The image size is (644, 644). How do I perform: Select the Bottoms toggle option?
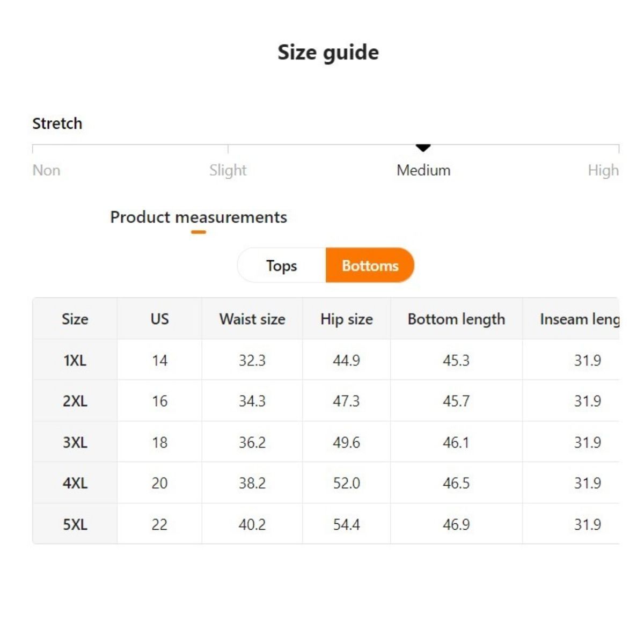(370, 266)
